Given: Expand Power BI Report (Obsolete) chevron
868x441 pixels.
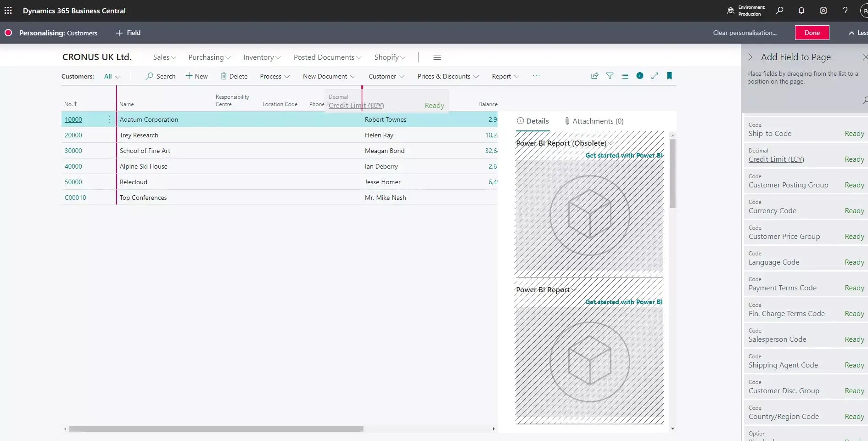Looking at the screenshot, I should point(610,144).
